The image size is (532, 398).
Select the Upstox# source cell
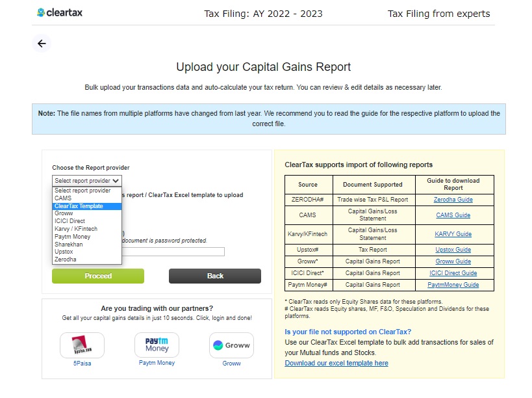tap(309, 250)
